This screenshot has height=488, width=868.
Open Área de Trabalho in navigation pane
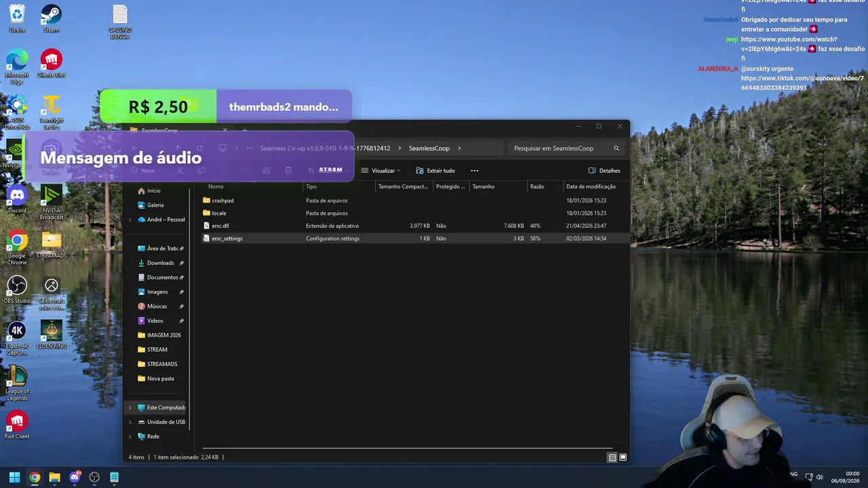coord(163,249)
